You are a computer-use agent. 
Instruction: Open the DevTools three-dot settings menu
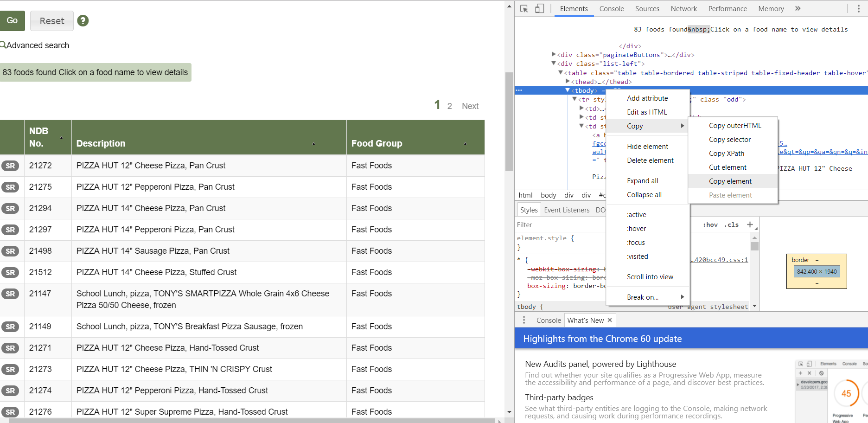[858, 9]
